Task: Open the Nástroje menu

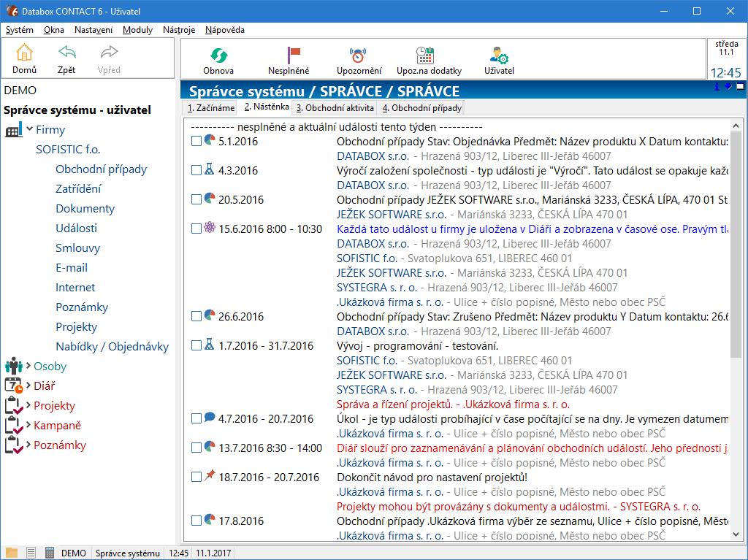Action: [179, 30]
